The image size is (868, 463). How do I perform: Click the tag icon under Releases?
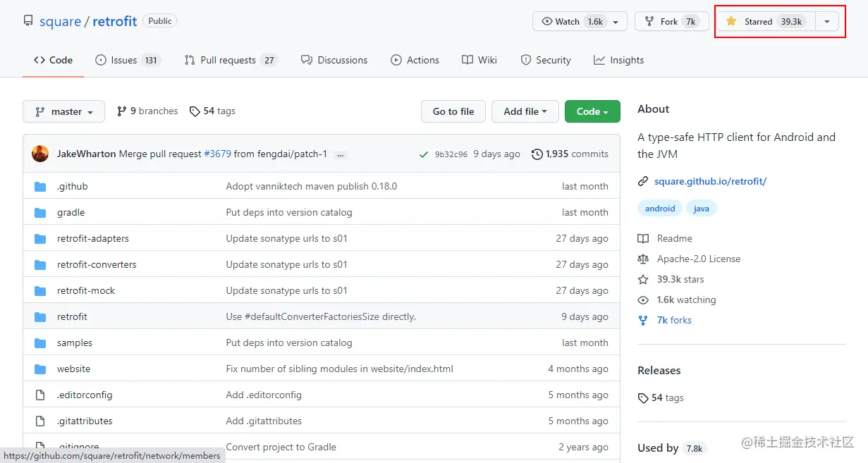(643, 398)
